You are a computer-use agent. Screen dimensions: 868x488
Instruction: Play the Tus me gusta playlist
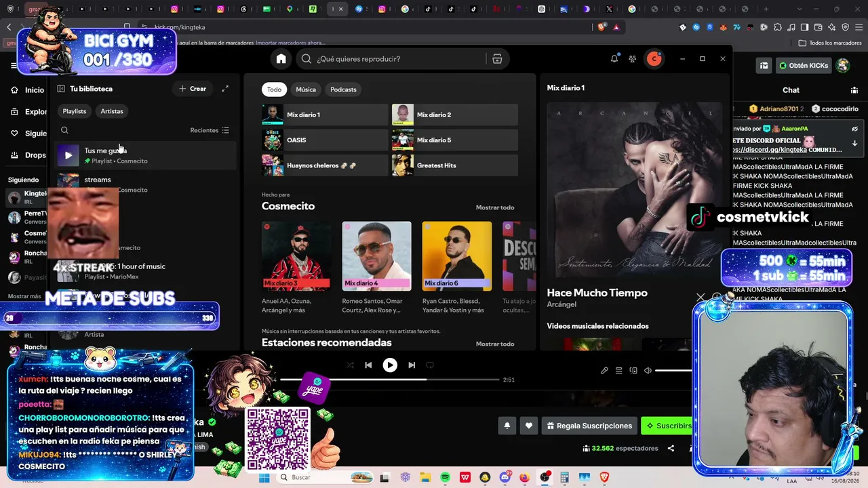(x=68, y=155)
